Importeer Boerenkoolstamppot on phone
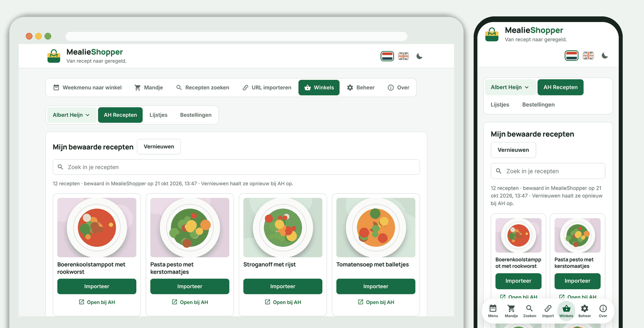The image size is (644, 328). 519,281
